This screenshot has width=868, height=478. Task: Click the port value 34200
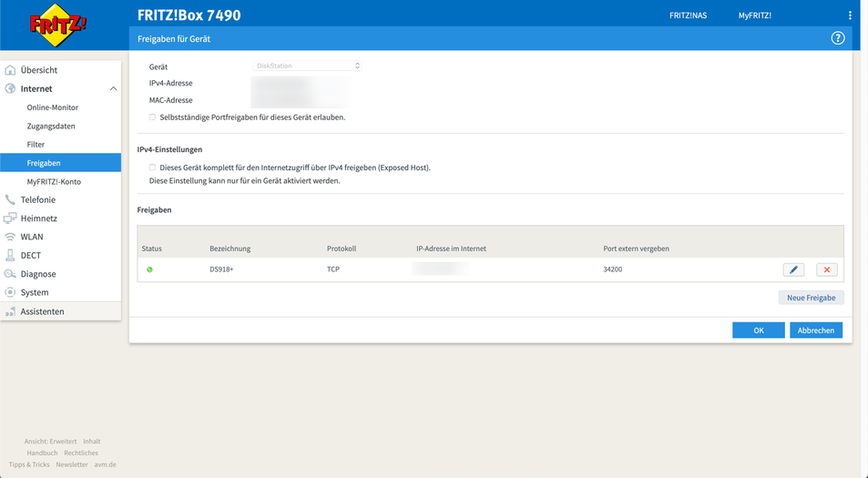(x=613, y=270)
